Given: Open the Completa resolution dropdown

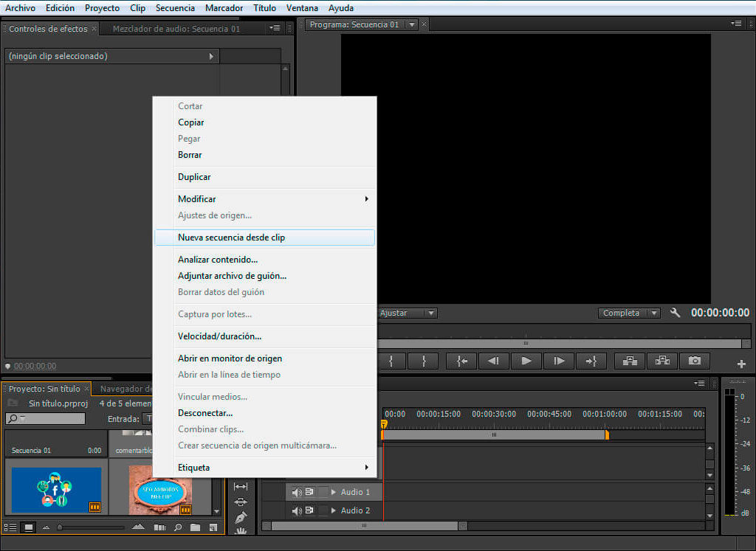Looking at the screenshot, I should coord(629,313).
